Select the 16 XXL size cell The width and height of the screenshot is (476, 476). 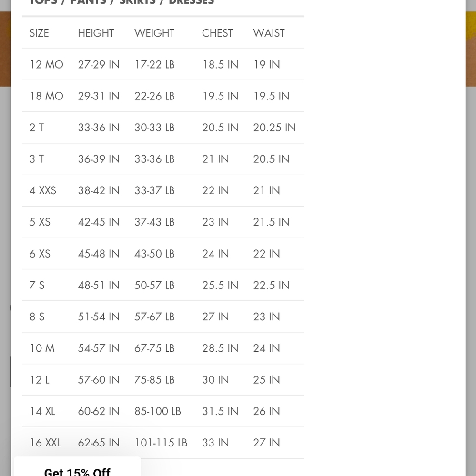[45, 443]
